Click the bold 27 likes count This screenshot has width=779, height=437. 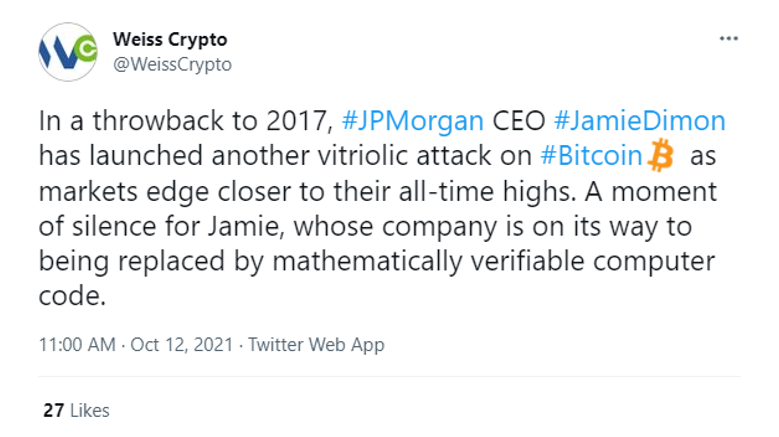point(53,410)
